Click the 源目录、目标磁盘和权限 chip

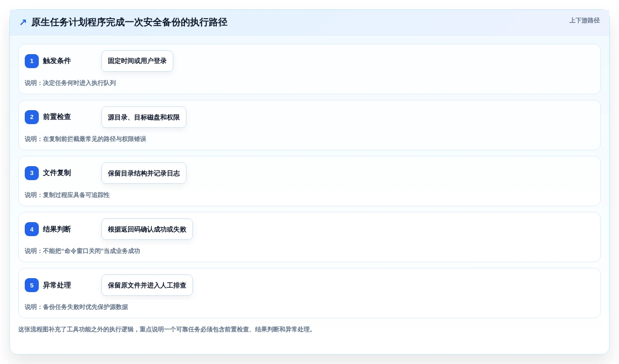tap(144, 117)
